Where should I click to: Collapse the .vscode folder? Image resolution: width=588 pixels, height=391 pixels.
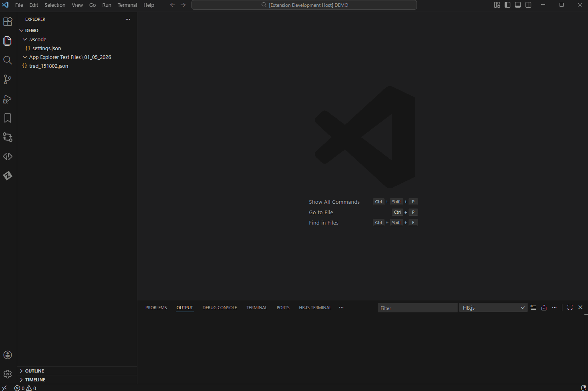pyautogui.click(x=38, y=39)
